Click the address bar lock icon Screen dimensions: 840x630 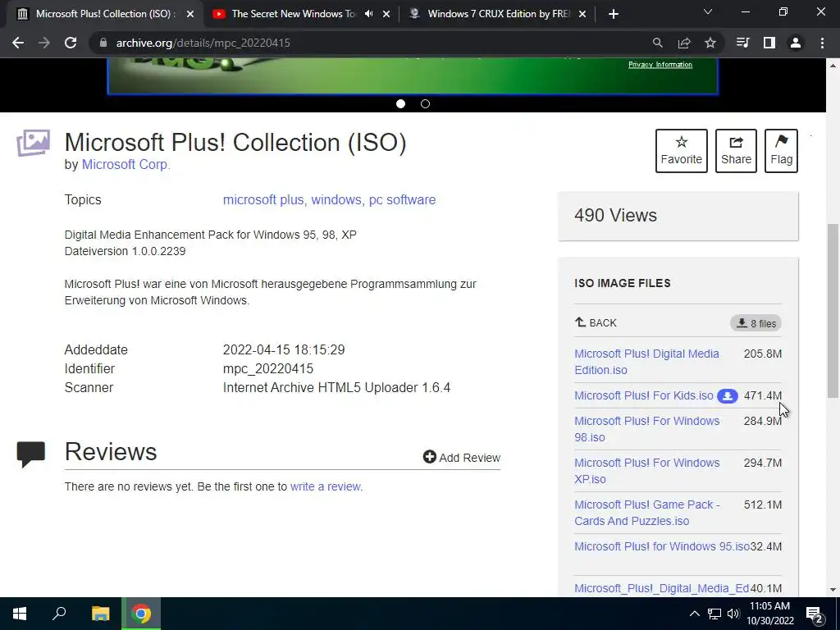click(x=103, y=43)
